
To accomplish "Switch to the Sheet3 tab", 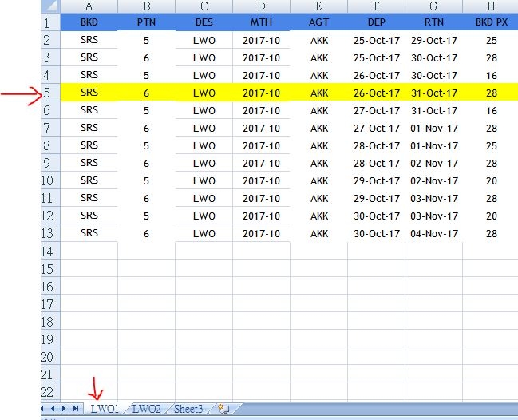I will (188, 409).
